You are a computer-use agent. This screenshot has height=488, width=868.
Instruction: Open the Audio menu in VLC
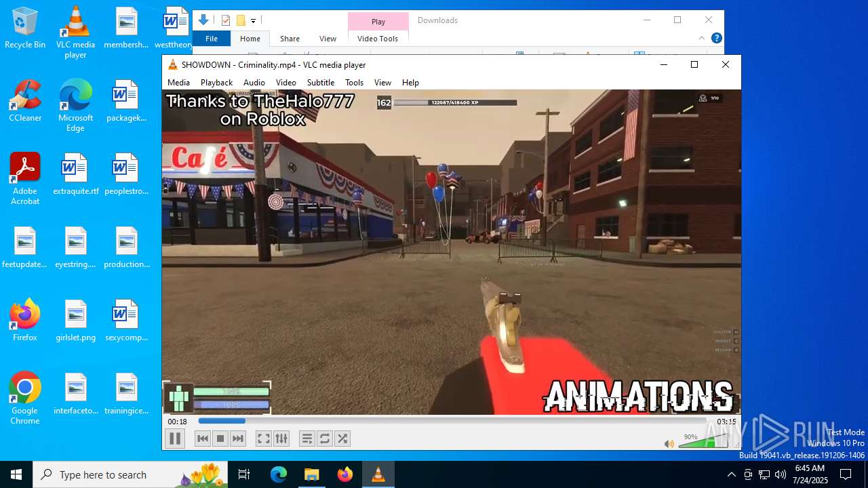tap(254, 82)
